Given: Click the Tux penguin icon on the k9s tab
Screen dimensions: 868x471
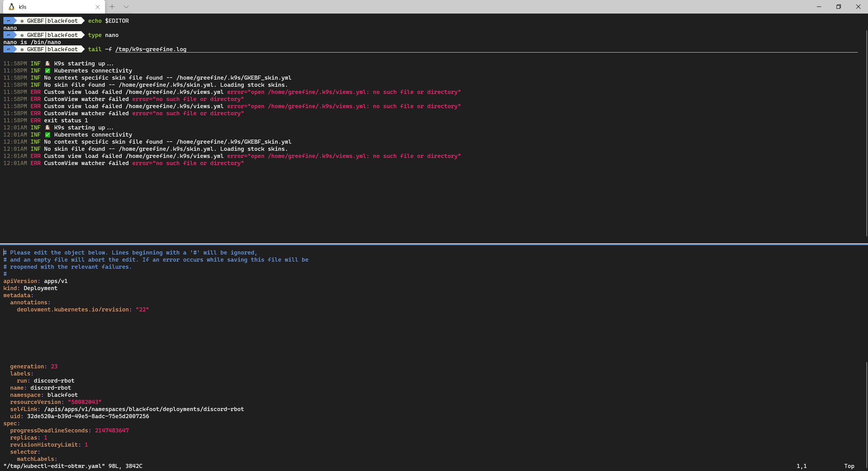Looking at the screenshot, I should 11,7.
